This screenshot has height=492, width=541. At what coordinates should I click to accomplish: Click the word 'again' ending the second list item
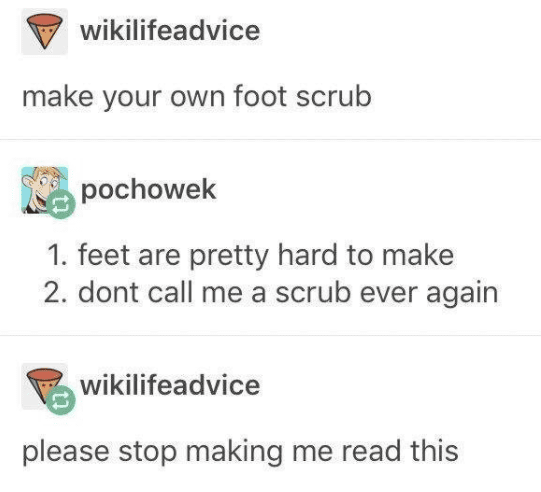point(462,294)
